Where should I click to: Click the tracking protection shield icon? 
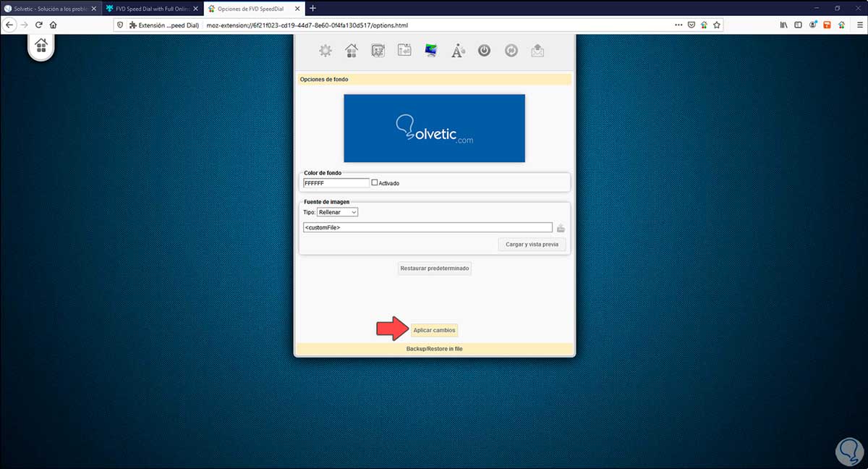point(120,25)
